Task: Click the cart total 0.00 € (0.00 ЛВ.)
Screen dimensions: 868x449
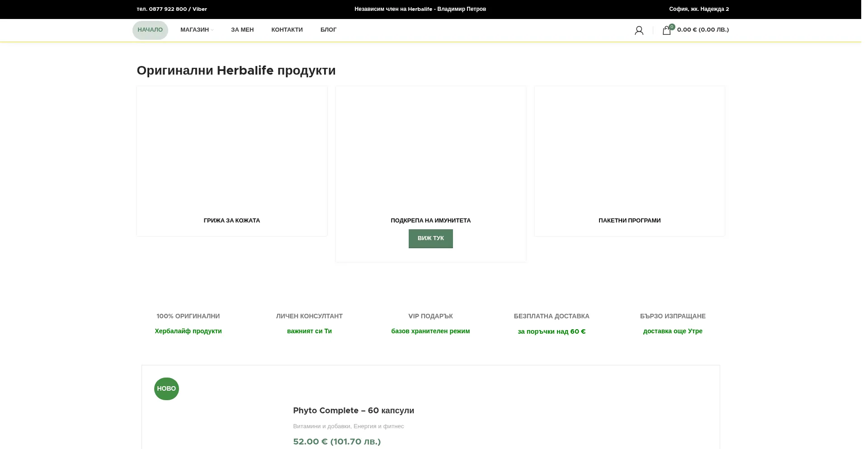Action: (x=703, y=30)
